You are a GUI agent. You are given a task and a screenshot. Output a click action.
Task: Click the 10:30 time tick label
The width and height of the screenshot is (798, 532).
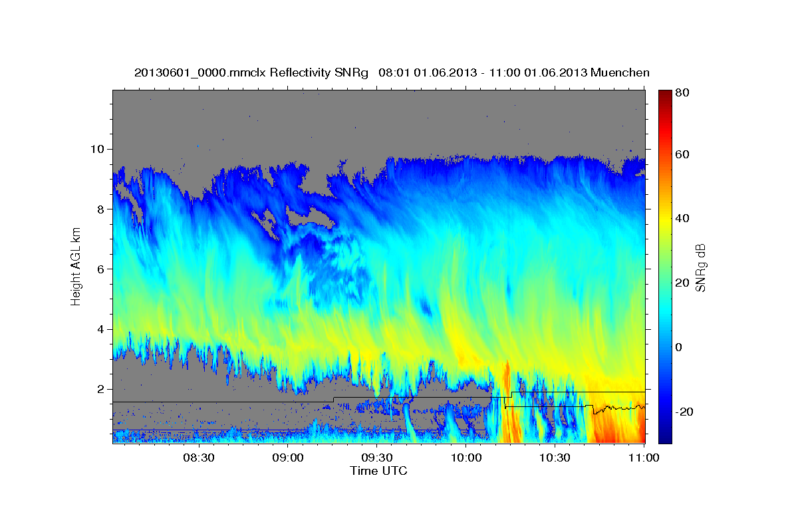coord(555,458)
